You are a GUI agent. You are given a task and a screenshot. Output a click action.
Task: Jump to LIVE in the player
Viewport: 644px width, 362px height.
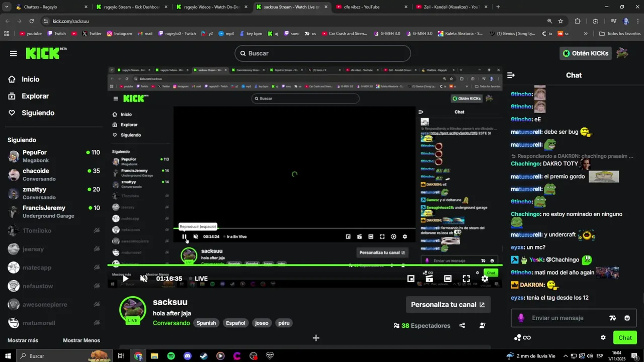[198, 279]
